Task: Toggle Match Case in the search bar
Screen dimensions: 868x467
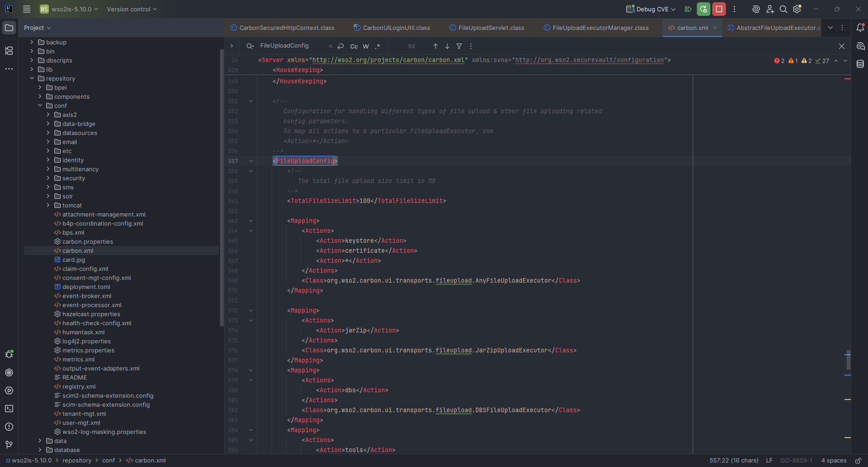Action: 354,46
